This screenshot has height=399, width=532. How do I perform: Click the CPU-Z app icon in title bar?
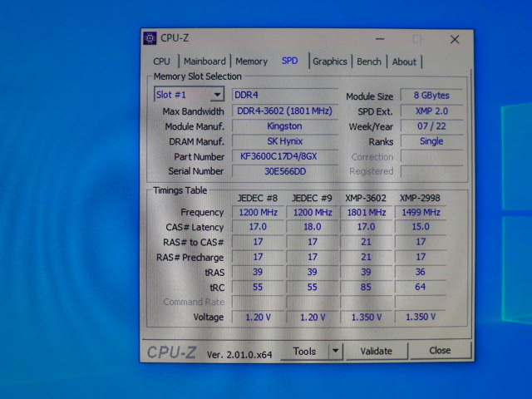150,38
